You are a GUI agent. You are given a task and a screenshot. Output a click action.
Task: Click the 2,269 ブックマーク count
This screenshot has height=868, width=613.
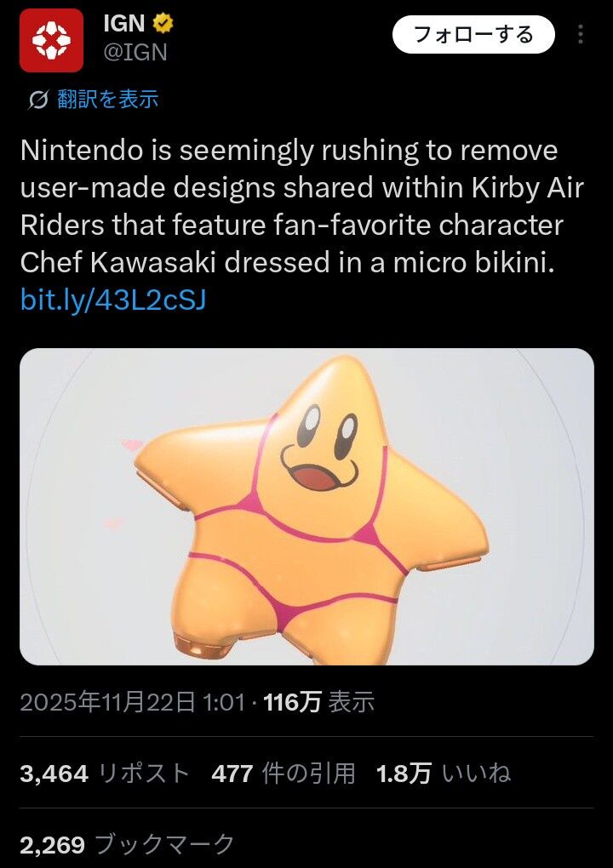pyautogui.click(x=127, y=844)
